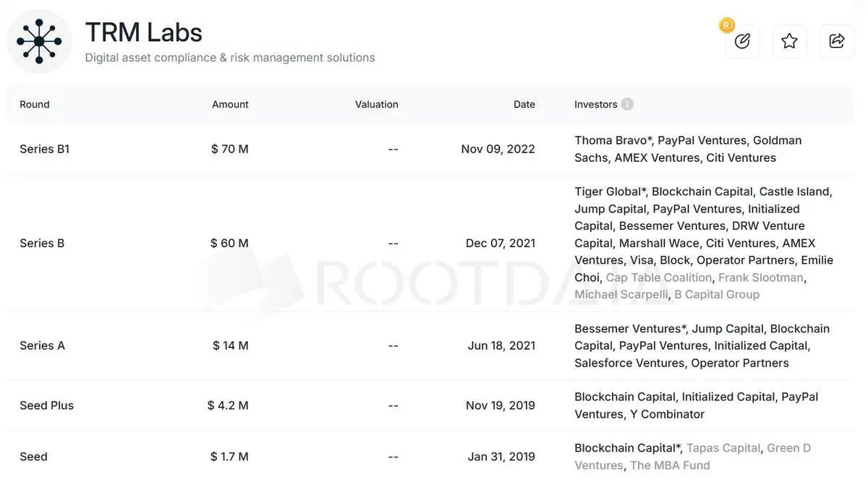Click the $ 4.2 M amount

click(x=228, y=405)
